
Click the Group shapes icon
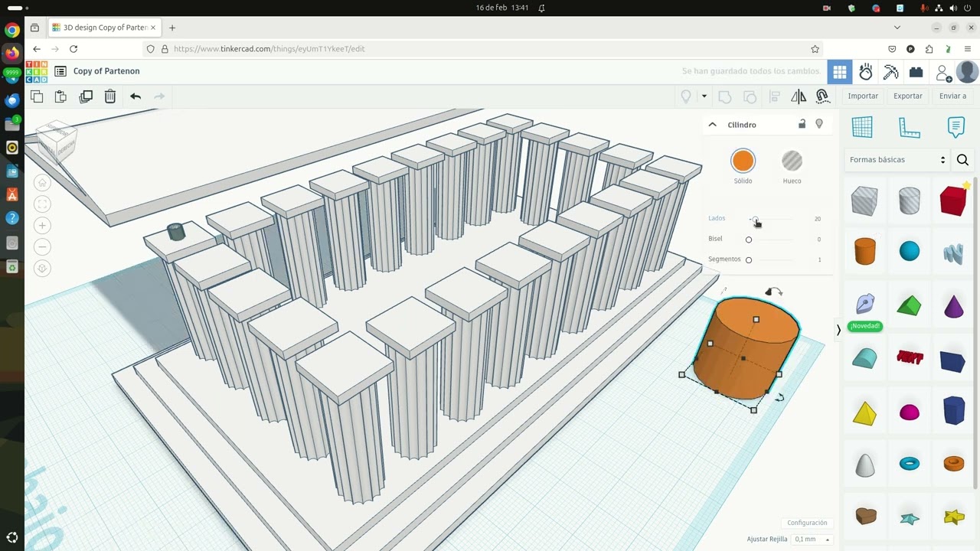(x=724, y=96)
